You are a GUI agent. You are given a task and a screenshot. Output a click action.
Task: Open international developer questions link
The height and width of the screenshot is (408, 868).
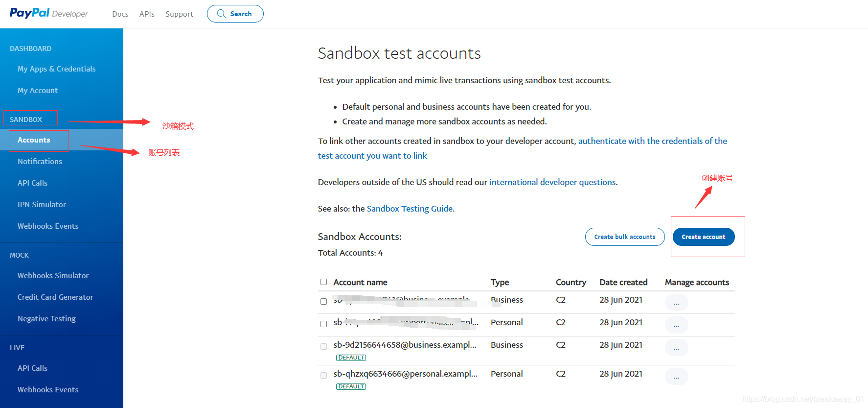pos(552,182)
